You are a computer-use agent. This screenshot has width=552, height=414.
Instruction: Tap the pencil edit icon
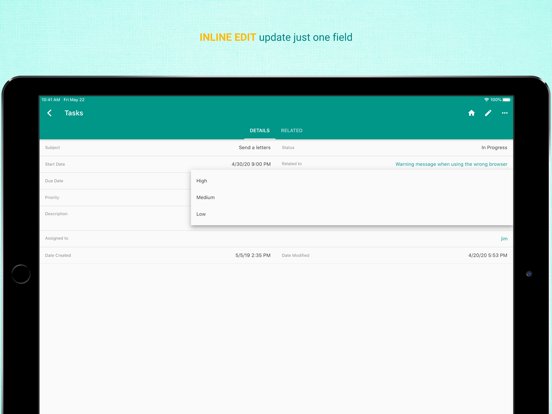488,113
